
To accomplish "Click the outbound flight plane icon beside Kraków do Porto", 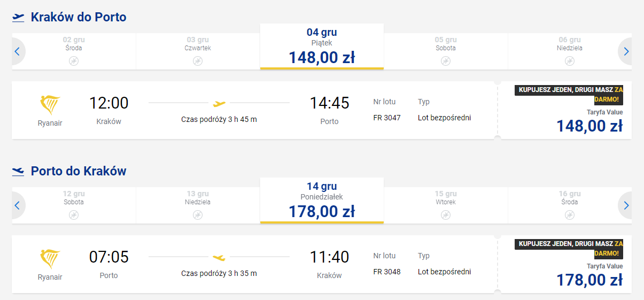I will pos(18,18).
